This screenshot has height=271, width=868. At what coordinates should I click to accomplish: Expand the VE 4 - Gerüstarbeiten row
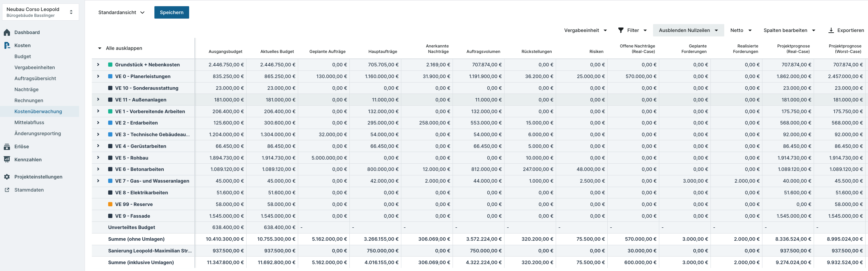point(98,146)
